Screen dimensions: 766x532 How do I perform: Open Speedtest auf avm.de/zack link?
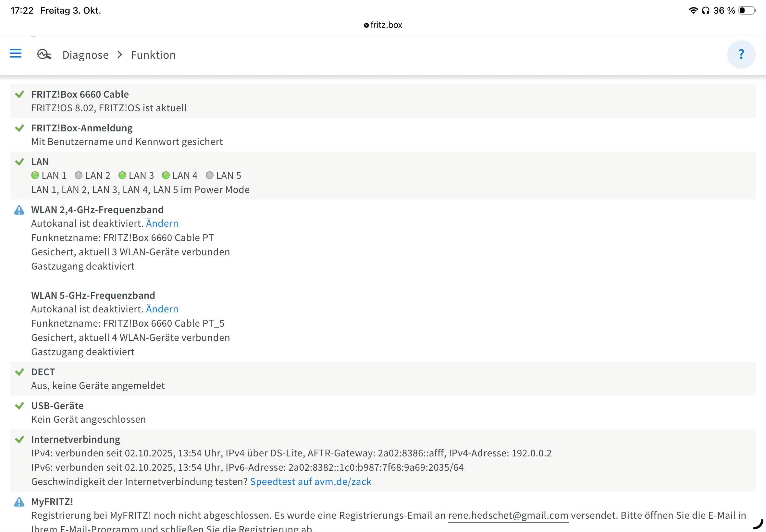point(311,482)
